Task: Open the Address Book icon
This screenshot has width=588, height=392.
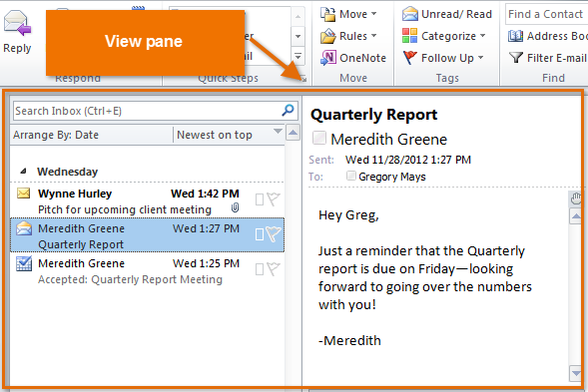Action: (516, 36)
